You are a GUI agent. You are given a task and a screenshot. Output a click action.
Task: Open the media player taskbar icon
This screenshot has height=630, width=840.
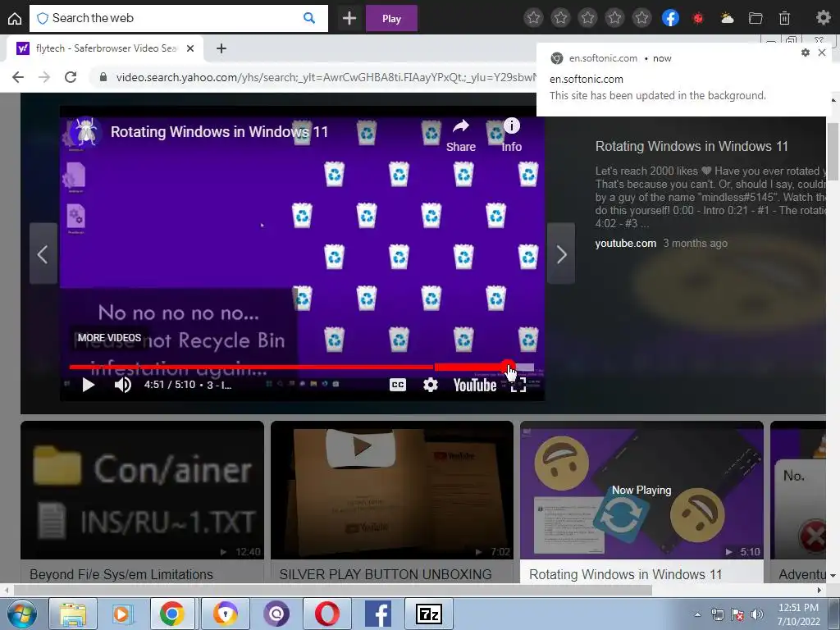click(121, 614)
